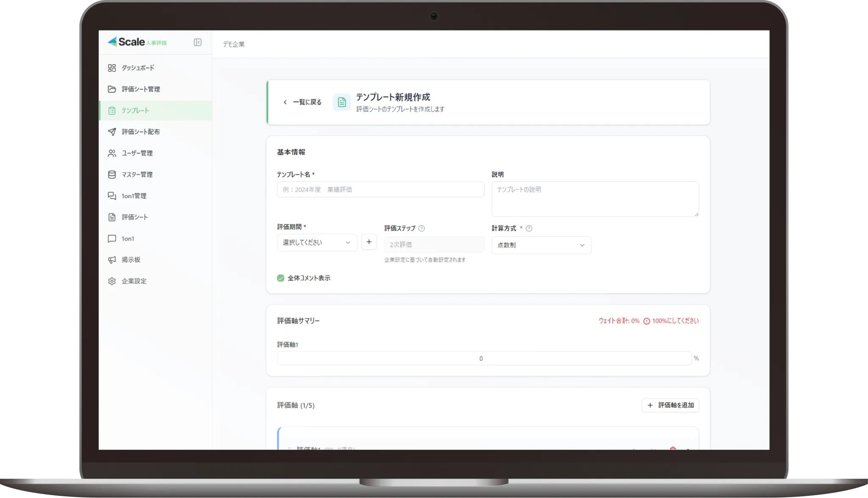Open the help tooltip beside 計算方式
The image size is (868, 498).
(529, 229)
